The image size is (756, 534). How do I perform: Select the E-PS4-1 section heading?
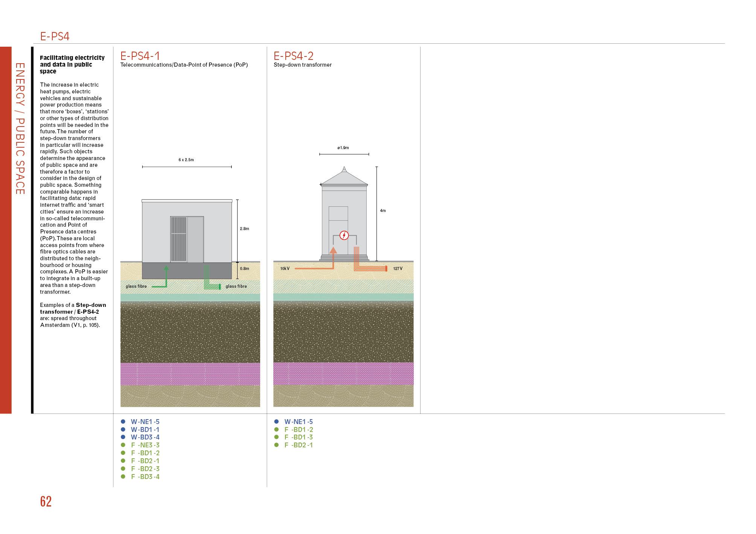coord(140,56)
